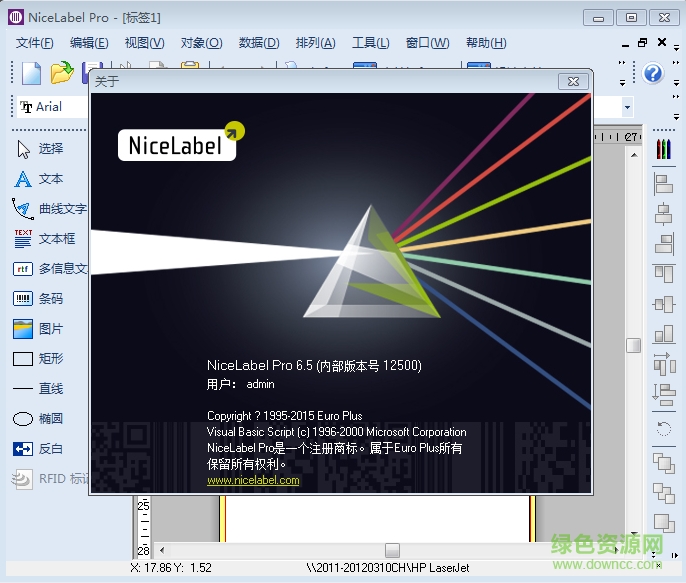Minimize the inner document window
This screenshot has width=686, height=583.
(625, 45)
